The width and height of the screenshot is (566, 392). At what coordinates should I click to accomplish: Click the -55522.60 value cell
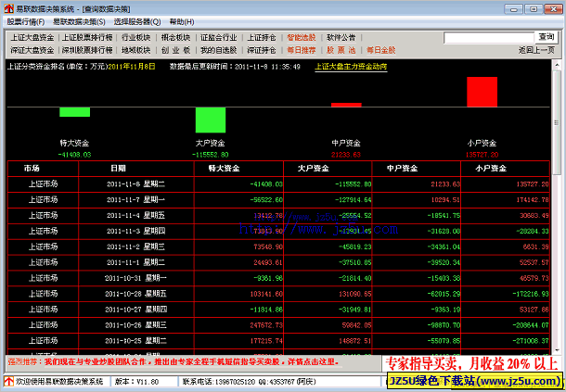coord(238,200)
